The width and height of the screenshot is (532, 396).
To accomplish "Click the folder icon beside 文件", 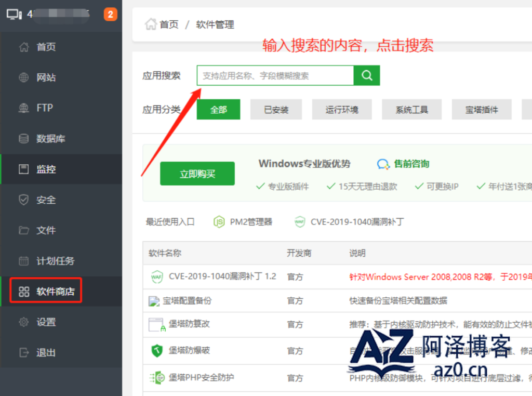I will coord(24,230).
